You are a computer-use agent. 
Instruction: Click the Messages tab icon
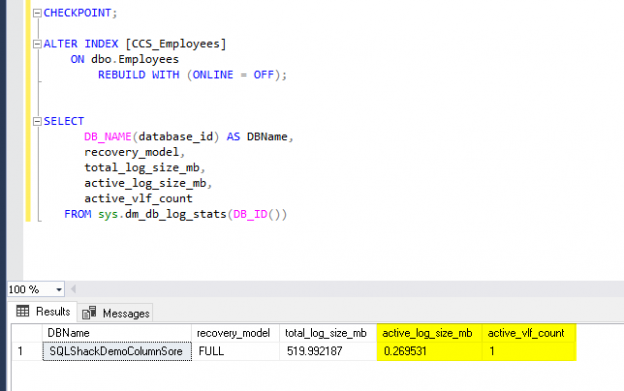click(89, 313)
